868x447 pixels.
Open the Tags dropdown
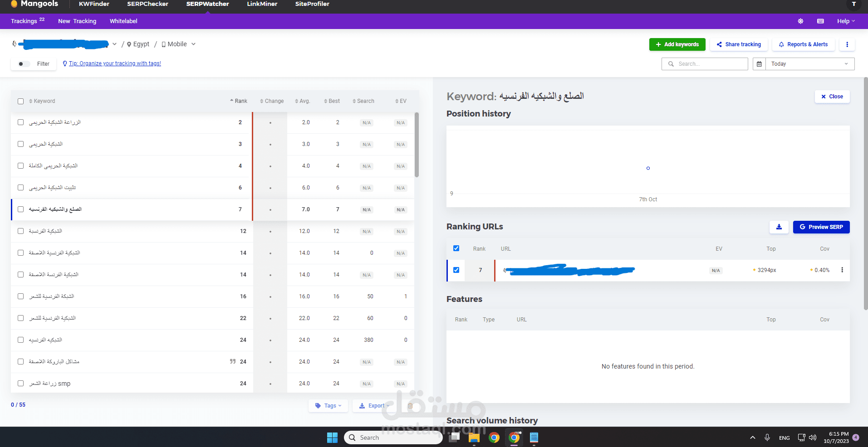(328, 406)
